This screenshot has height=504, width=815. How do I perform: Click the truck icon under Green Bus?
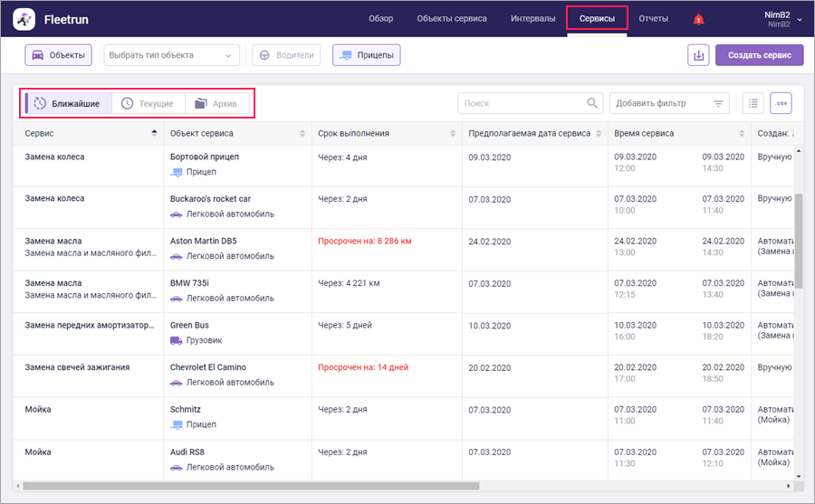click(x=177, y=340)
